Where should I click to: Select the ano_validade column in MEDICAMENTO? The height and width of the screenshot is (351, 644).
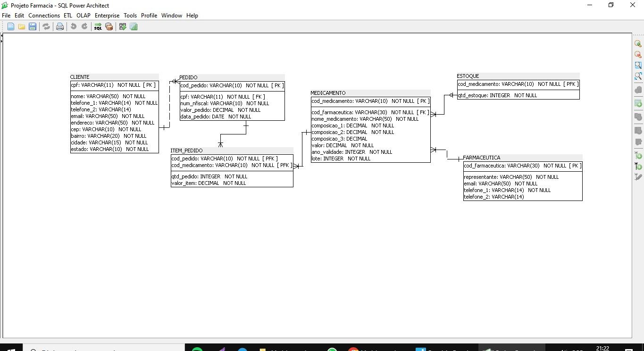(352, 152)
